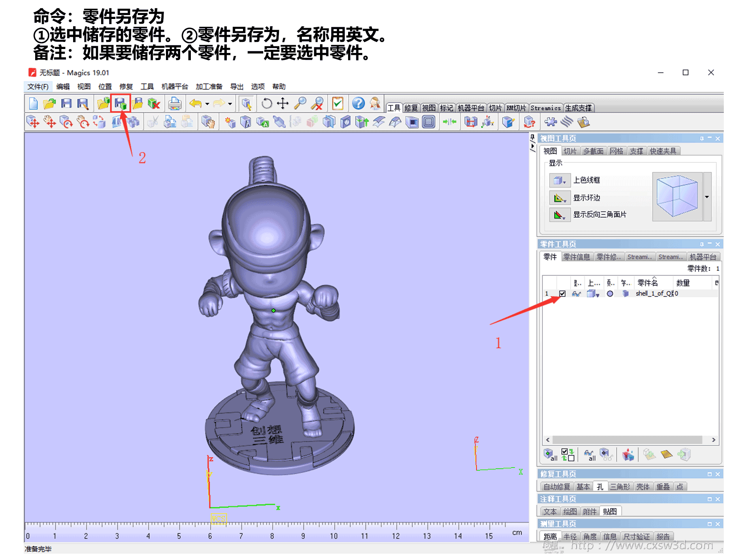Viewport: 742px width, 560px height.
Task: Click the Unzoom magnifier with red X
Action: click(x=317, y=104)
